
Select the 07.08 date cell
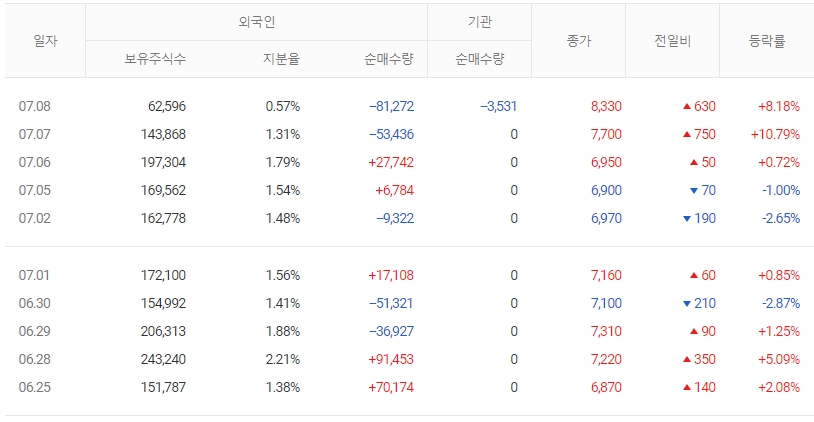[35, 106]
